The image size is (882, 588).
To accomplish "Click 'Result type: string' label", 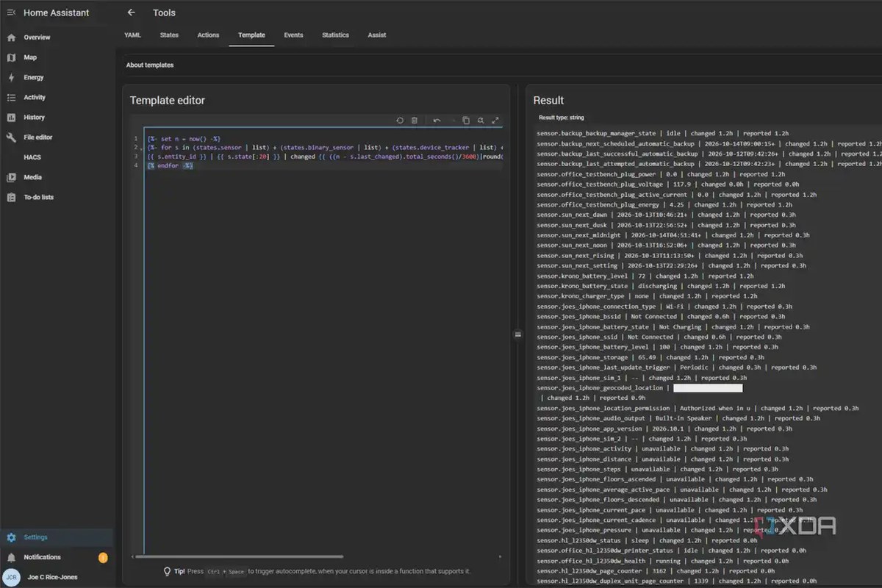I will tap(561, 118).
